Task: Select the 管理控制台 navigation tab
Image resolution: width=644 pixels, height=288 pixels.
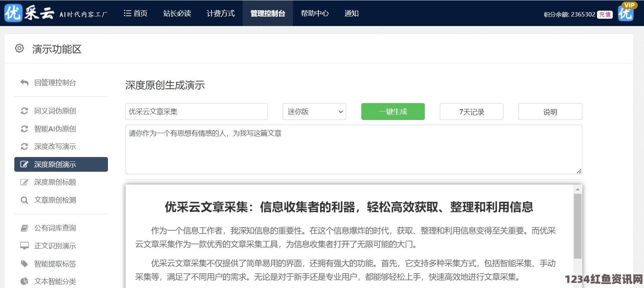Action: 268,13
